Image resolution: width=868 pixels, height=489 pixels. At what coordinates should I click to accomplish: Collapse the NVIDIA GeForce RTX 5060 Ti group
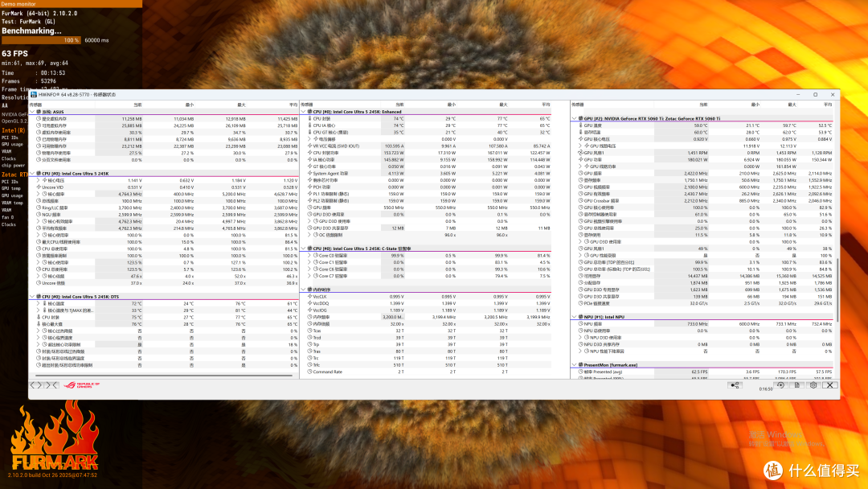574,118
